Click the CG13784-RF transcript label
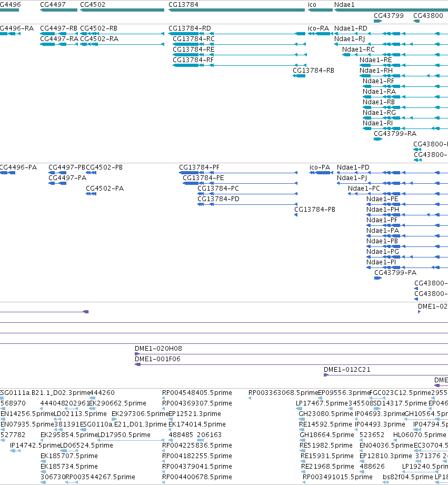Screen dimensions: 448x485 pyautogui.click(x=193, y=60)
